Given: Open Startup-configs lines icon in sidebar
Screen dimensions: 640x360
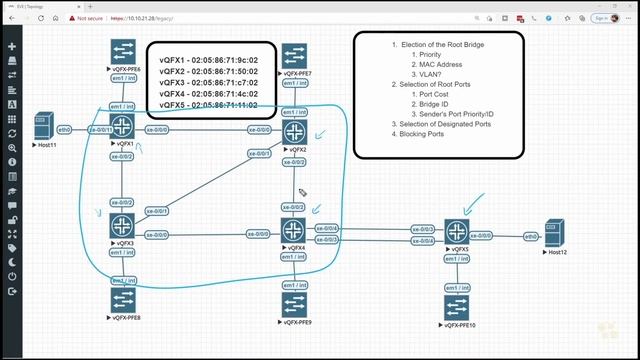Looking at the screenshot, I should [x=12, y=90].
